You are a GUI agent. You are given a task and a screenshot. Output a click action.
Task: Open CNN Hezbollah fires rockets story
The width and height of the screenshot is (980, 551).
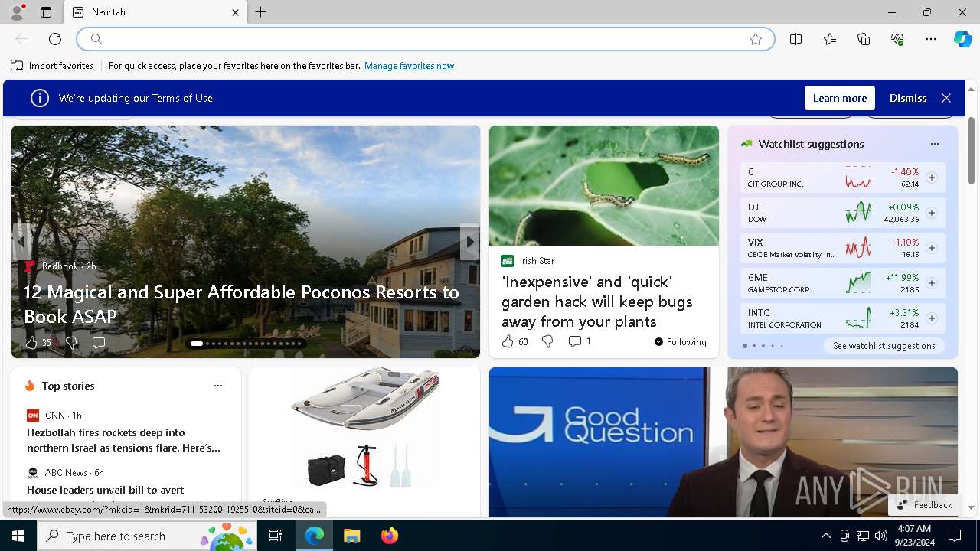tap(123, 440)
